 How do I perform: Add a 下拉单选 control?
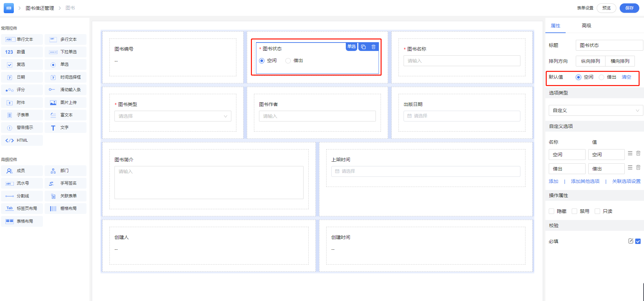[66, 52]
